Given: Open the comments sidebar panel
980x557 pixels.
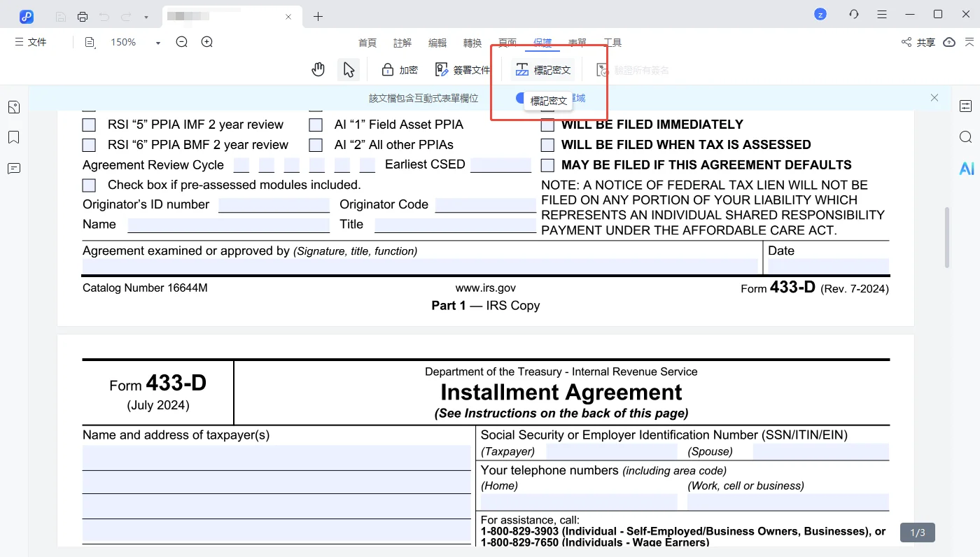Looking at the screenshot, I should tap(13, 169).
